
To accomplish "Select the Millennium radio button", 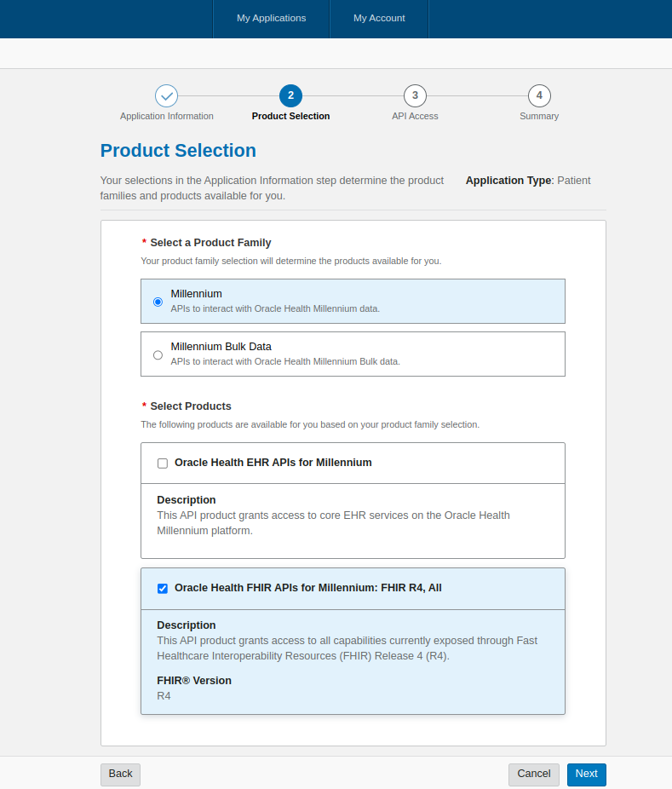I will (158, 302).
